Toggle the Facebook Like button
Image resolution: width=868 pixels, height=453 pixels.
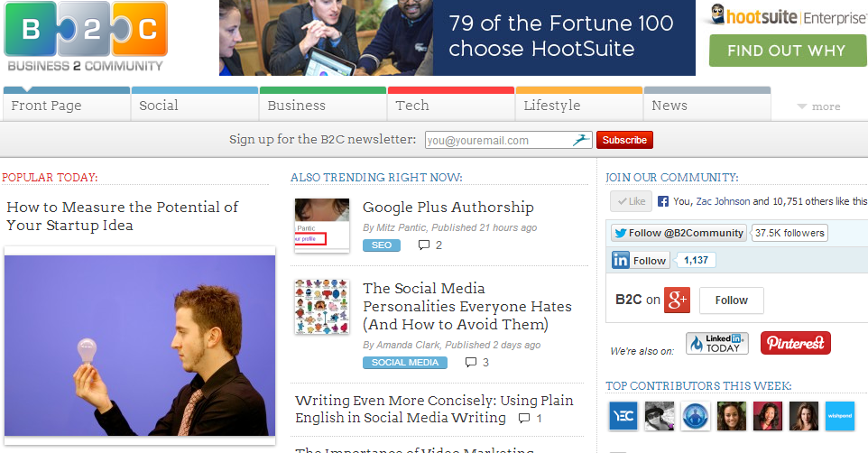point(631,201)
